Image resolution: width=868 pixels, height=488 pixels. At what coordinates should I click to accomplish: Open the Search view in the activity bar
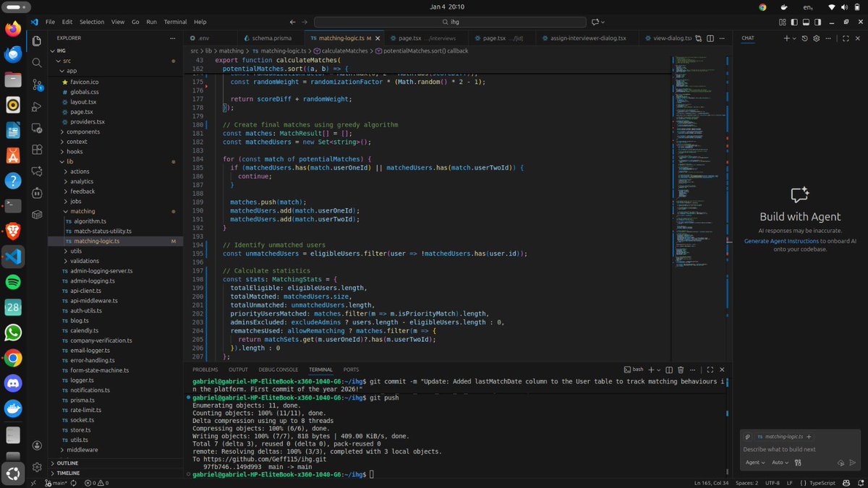36,62
